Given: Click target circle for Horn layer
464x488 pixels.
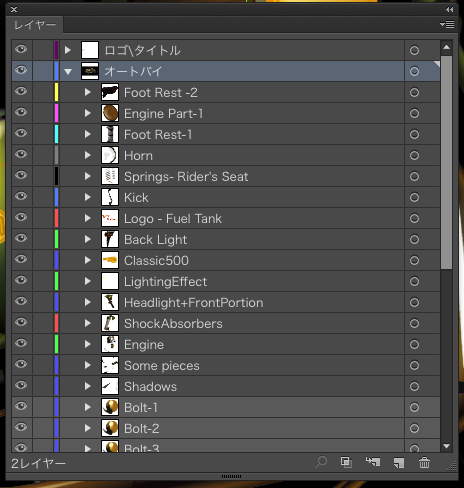Looking at the screenshot, I should (x=414, y=155).
